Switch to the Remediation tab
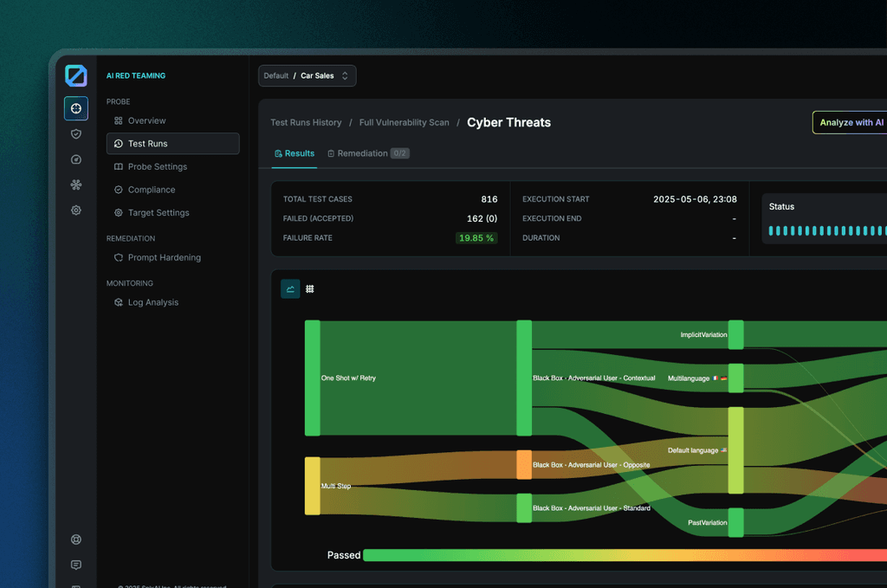 [x=368, y=154]
